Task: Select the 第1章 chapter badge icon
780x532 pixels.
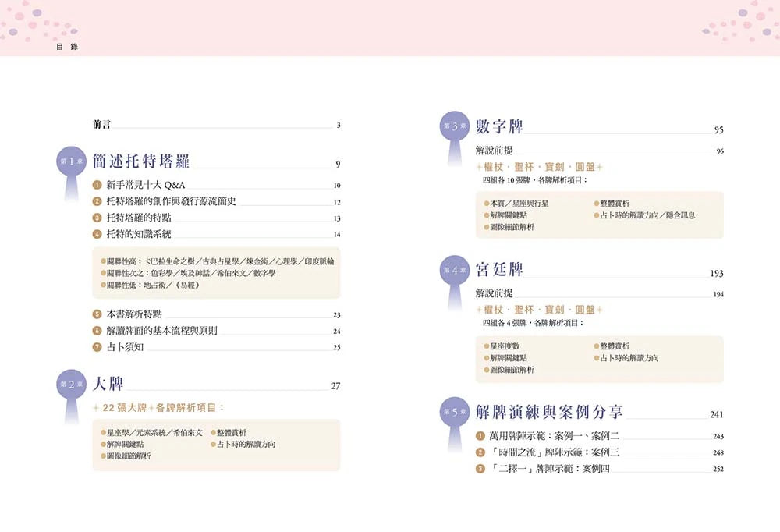Action: tap(71, 161)
